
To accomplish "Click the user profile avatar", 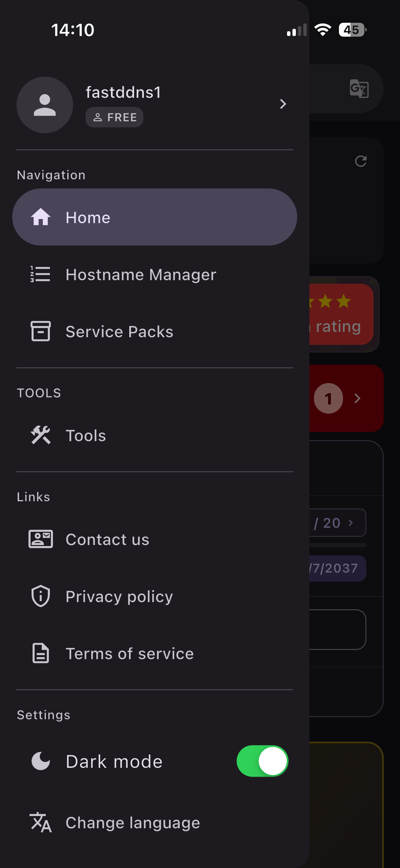I will pos(44,105).
